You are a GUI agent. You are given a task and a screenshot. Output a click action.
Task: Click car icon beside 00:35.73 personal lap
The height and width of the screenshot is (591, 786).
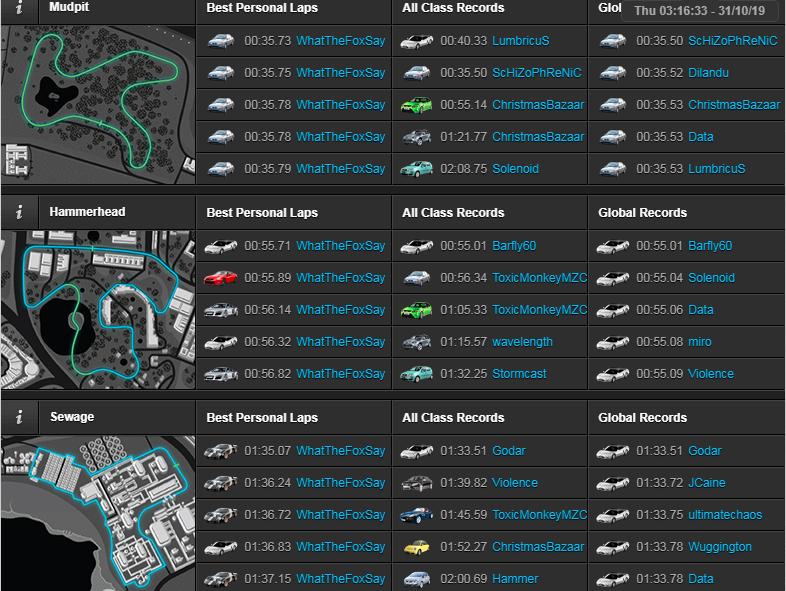[x=221, y=41]
